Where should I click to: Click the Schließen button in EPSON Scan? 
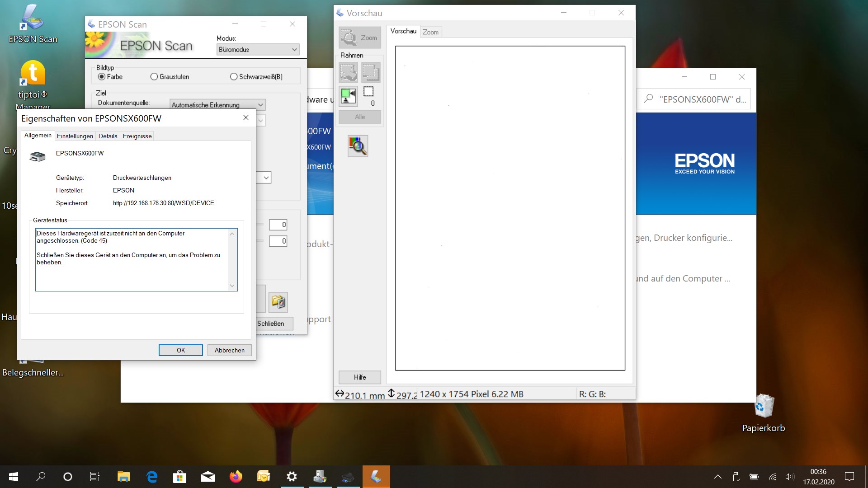[x=274, y=324]
